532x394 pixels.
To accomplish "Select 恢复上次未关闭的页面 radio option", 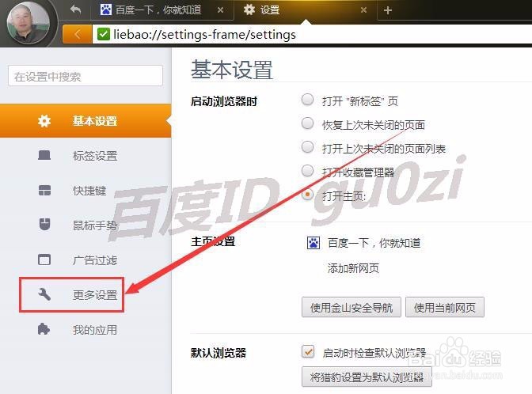I will point(308,123).
